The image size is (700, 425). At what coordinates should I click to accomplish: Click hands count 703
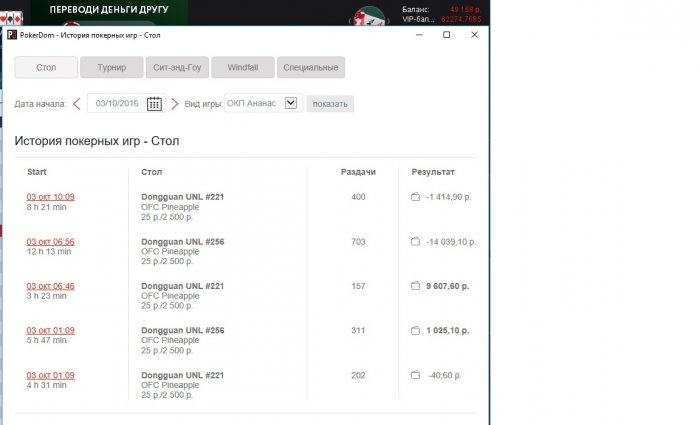pos(358,242)
